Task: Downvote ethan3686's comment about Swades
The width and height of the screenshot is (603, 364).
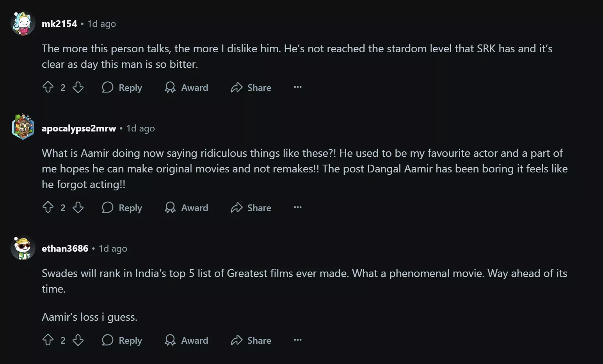Action: [x=78, y=340]
